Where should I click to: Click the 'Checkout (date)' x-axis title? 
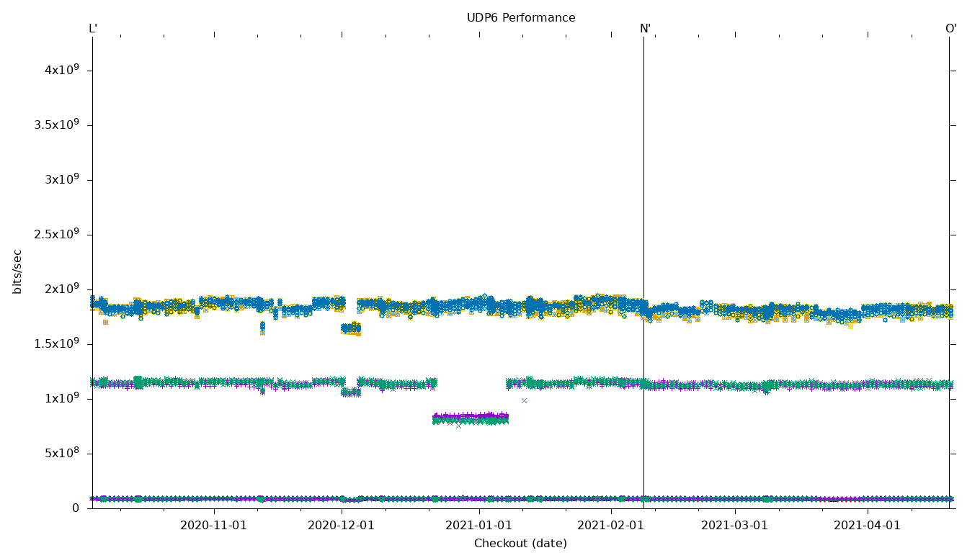[x=520, y=544]
